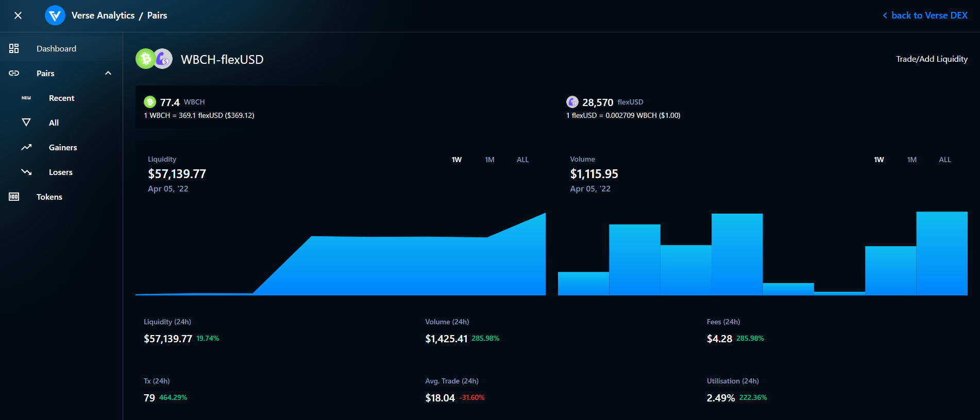This screenshot has height=420, width=980.
Task: Close the sidebar with the X icon
Action: [x=18, y=15]
